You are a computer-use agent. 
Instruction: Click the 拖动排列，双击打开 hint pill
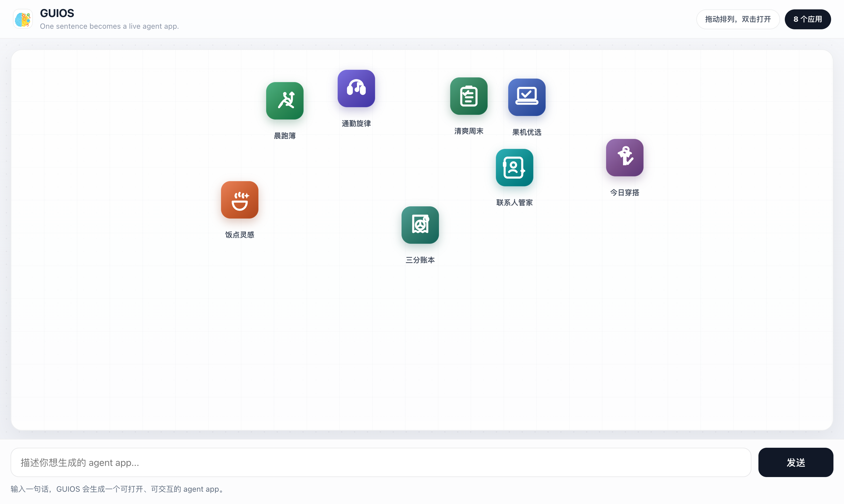click(x=738, y=19)
